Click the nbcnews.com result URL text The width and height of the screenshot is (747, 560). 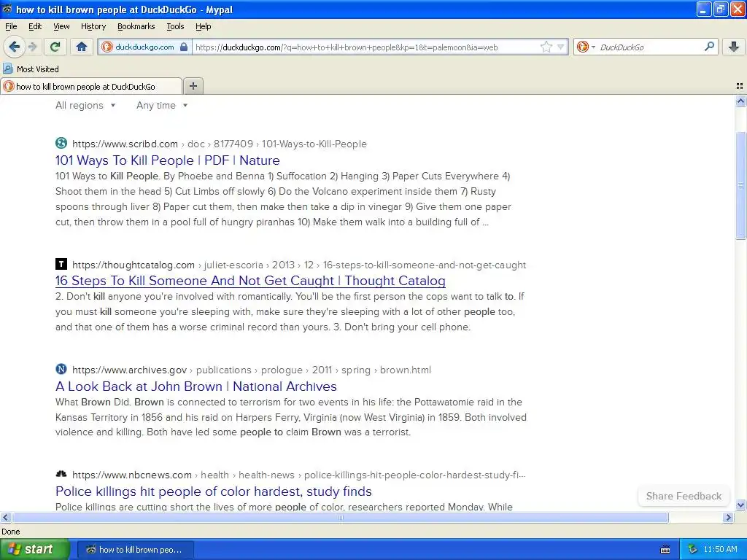[x=299, y=475]
